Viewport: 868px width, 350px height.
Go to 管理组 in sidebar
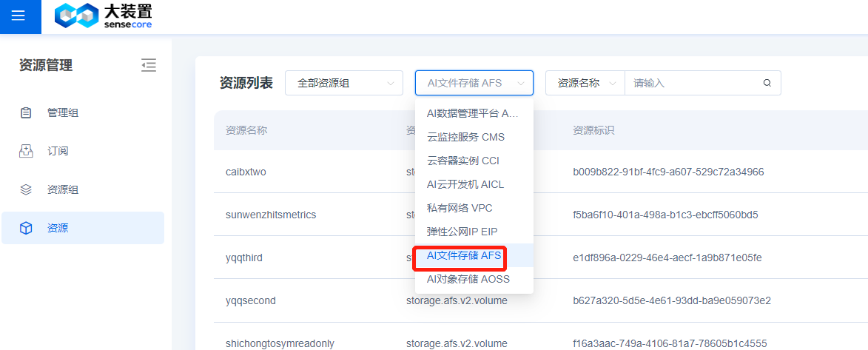tap(63, 113)
